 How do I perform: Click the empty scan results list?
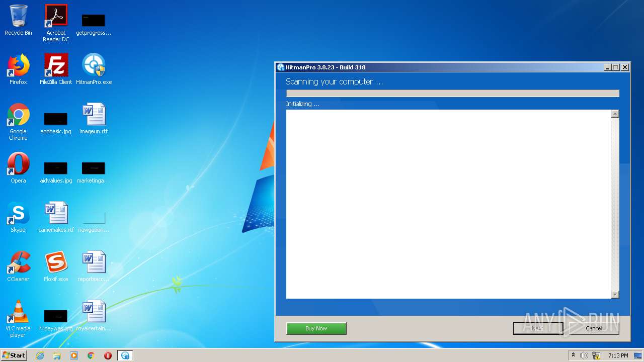[x=449, y=204]
